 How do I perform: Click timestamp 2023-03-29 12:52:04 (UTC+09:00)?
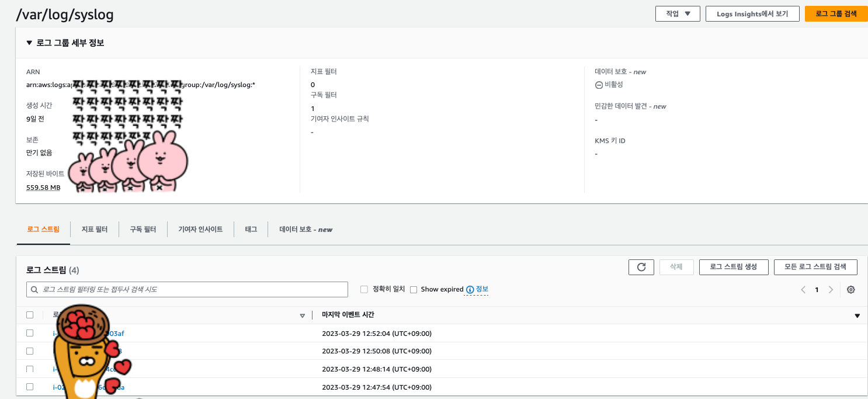pyautogui.click(x=377, y=334)
